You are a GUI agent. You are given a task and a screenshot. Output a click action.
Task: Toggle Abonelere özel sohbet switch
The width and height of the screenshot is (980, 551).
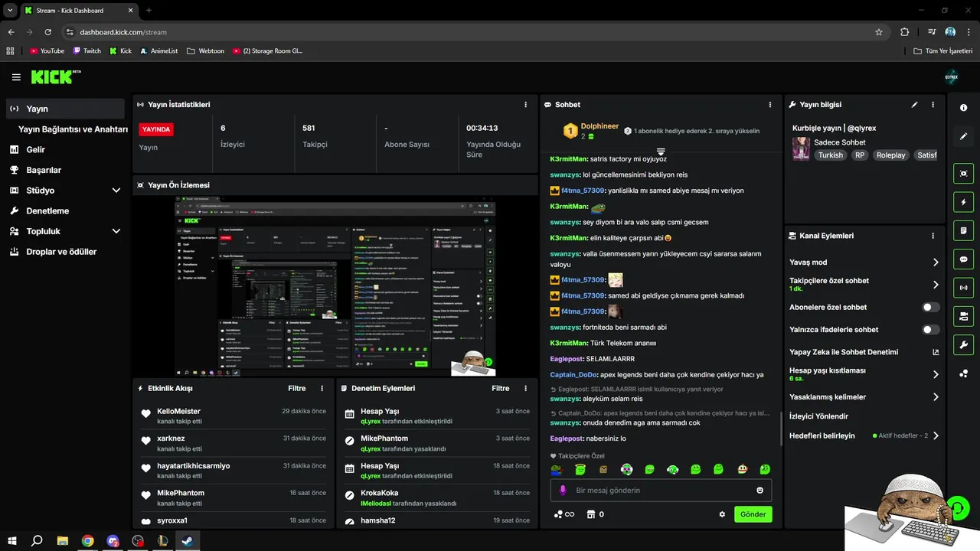pos(931,307)
